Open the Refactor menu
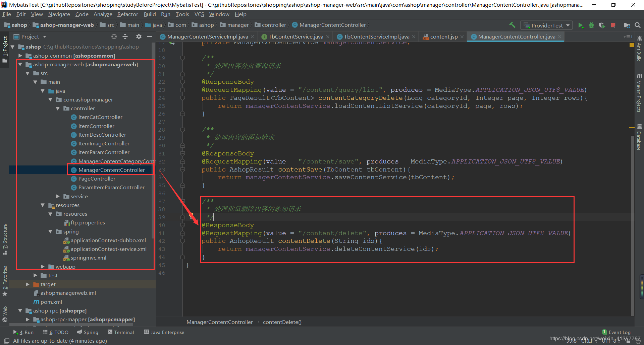644x345 pixels. pos(127,14)
